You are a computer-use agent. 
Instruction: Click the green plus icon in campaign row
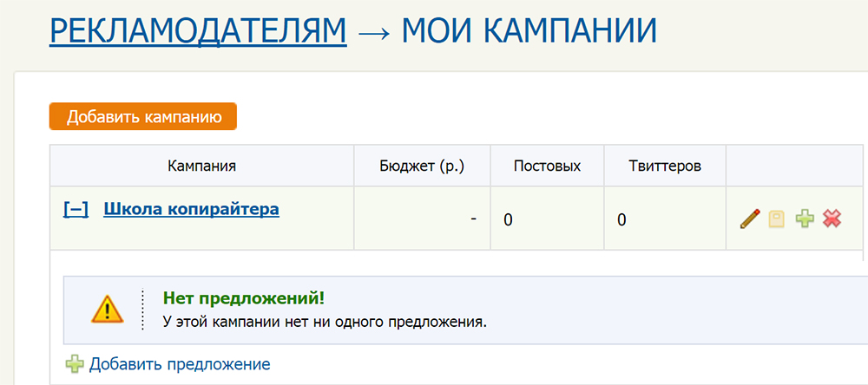[x=805, y=219]
